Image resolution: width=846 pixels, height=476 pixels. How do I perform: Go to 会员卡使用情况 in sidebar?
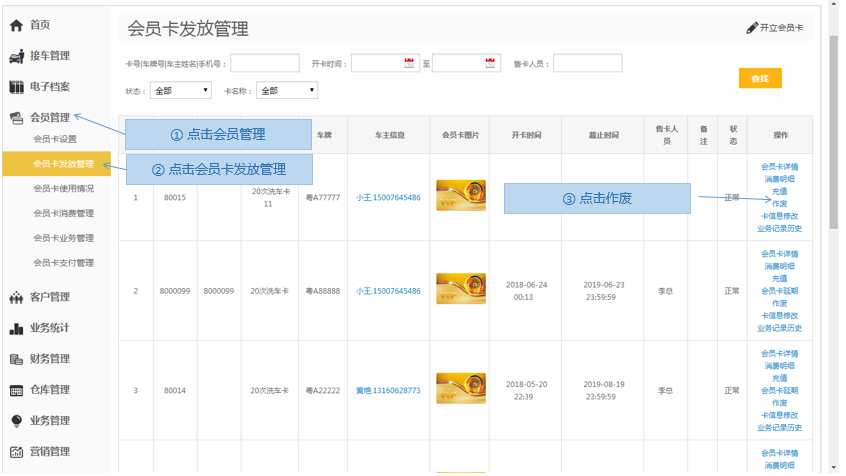click(63, 188)
